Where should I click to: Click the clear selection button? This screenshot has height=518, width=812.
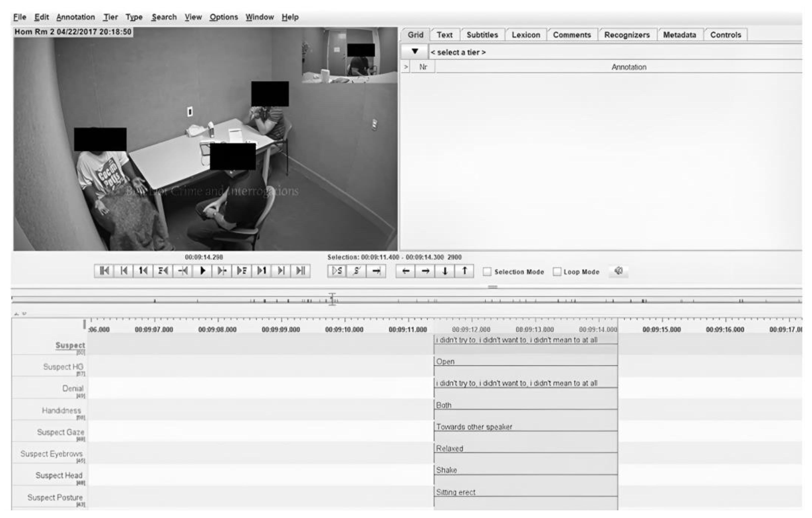pos(356,271)
